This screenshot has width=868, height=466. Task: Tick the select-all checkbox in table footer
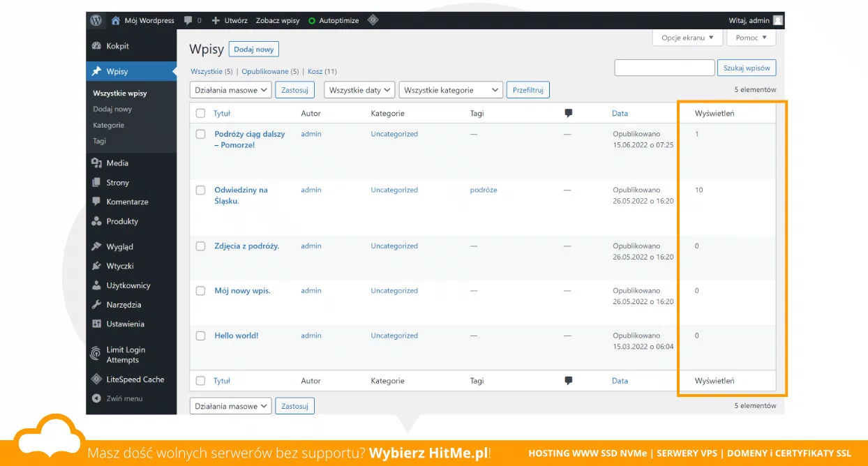[x=201, y=381]
